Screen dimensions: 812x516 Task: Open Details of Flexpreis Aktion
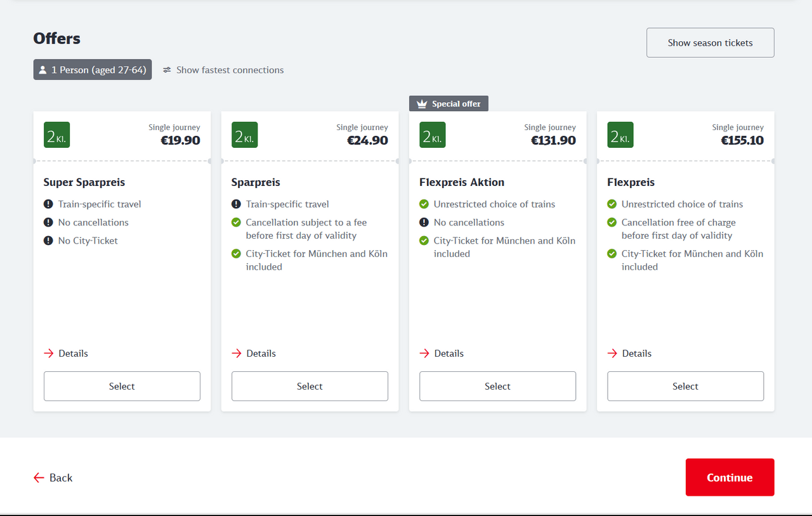click(442, 354)
